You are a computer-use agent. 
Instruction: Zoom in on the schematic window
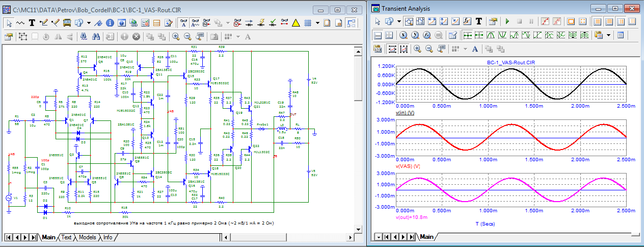coord(176,37)
